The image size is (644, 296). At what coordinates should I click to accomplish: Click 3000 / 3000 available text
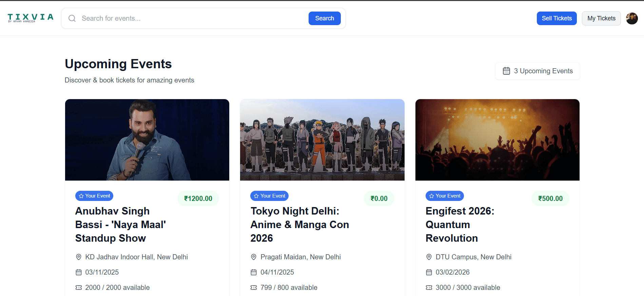(468, 288)
